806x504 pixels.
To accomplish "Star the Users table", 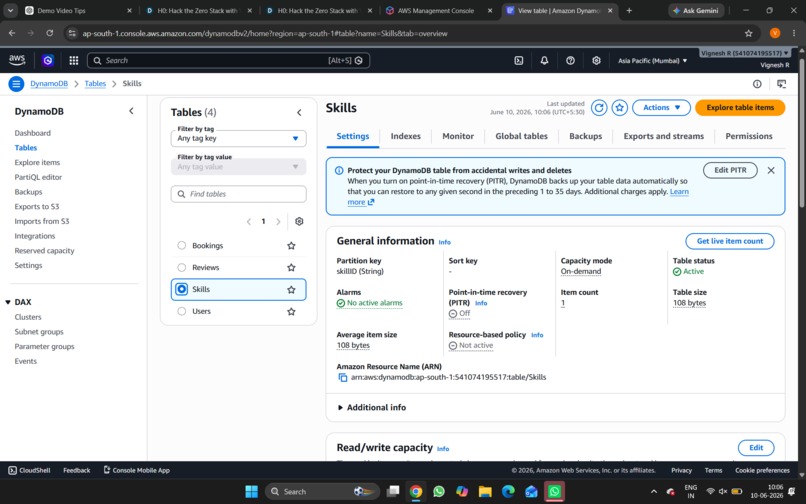I will (291, 312).
